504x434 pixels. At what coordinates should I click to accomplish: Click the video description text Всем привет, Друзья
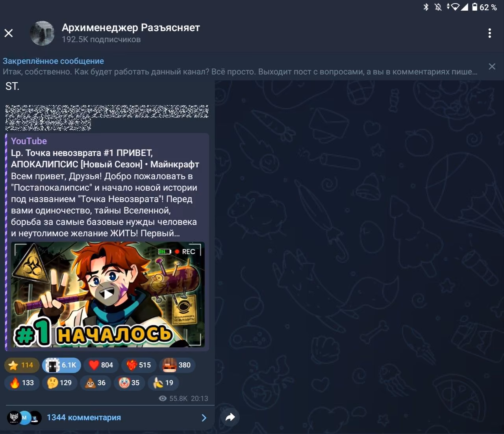(105, 204)
